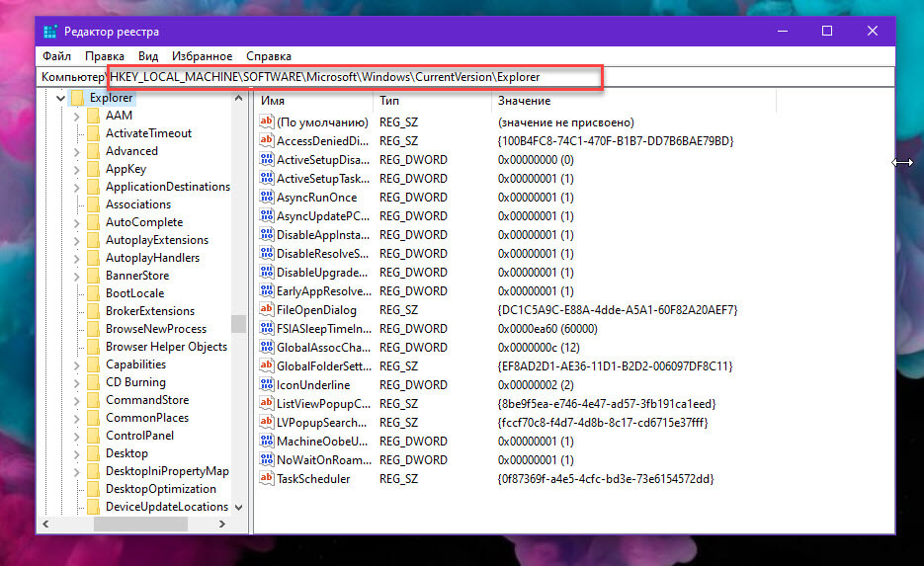Expand the AppKey key node
Image resolution: width=924 pixels, height=566 pixels.
coord(77,169)
